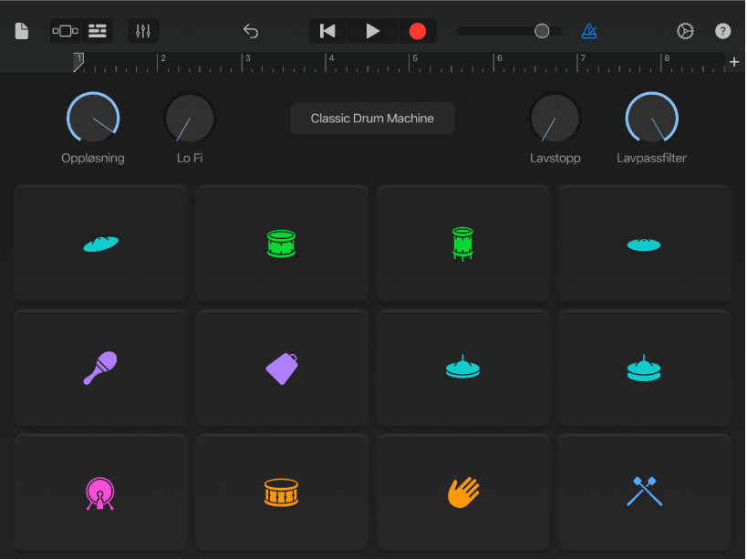
Task: Tap the purple maracas shaker pad
Action: tap(100, 368)
